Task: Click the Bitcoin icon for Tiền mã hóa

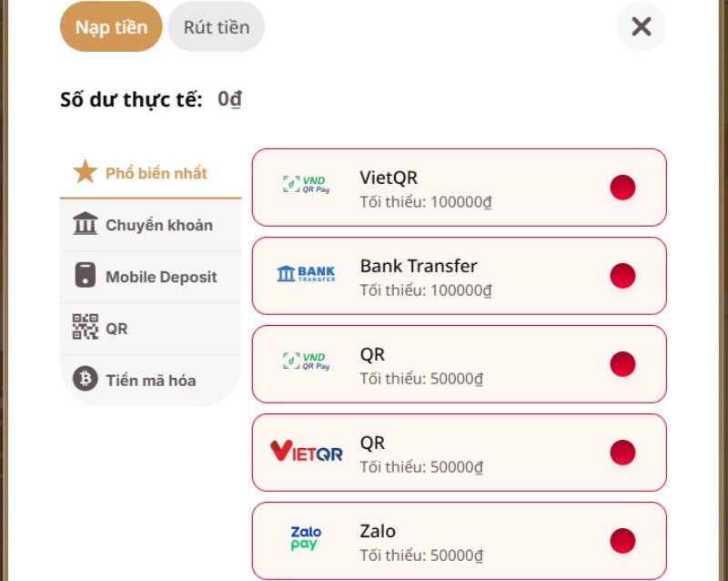Action: point(85,380)
